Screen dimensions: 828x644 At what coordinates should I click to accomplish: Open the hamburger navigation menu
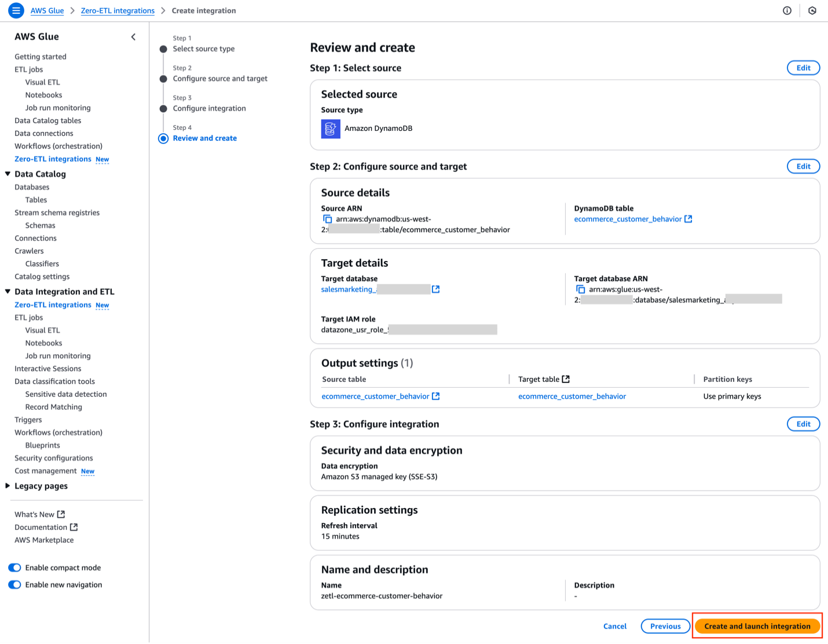pos(16,10)
